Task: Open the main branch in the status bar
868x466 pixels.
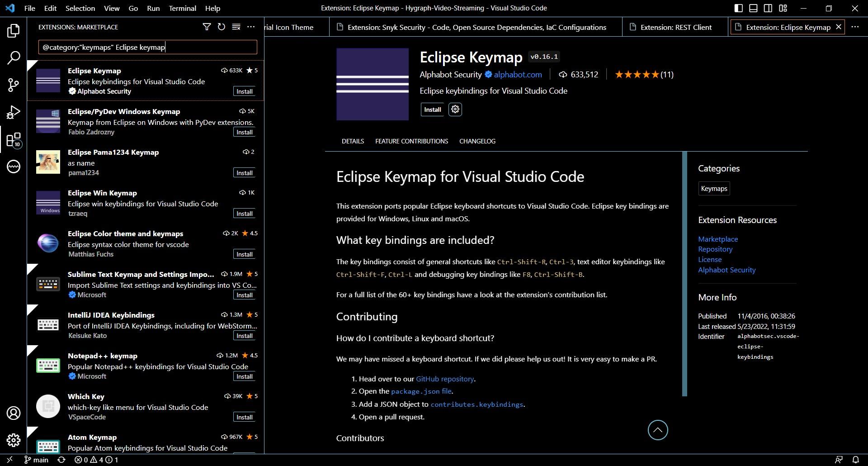Action: (x=36, y=460)
